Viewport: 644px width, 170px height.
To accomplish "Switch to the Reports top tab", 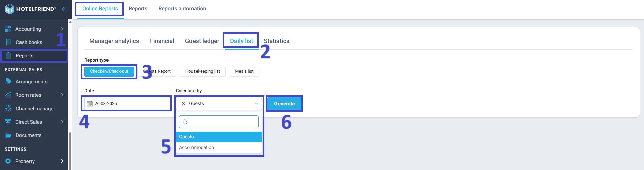I will pyautogui.click(x=138, y=9).
